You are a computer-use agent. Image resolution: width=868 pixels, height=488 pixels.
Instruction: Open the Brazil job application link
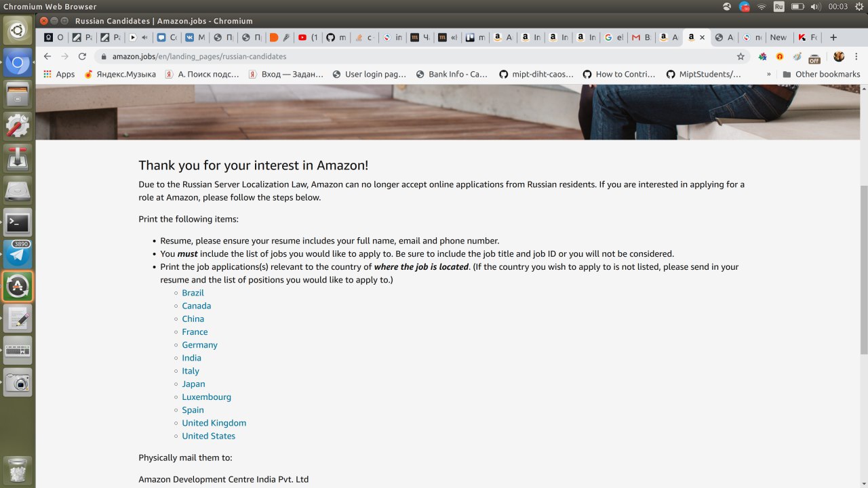[x=193, y=293]
